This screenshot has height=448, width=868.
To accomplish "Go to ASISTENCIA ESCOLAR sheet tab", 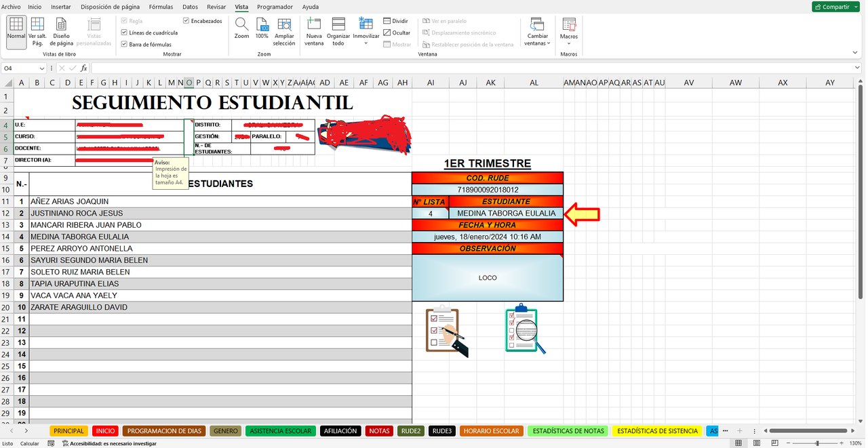I will click(x=281, y=431).
